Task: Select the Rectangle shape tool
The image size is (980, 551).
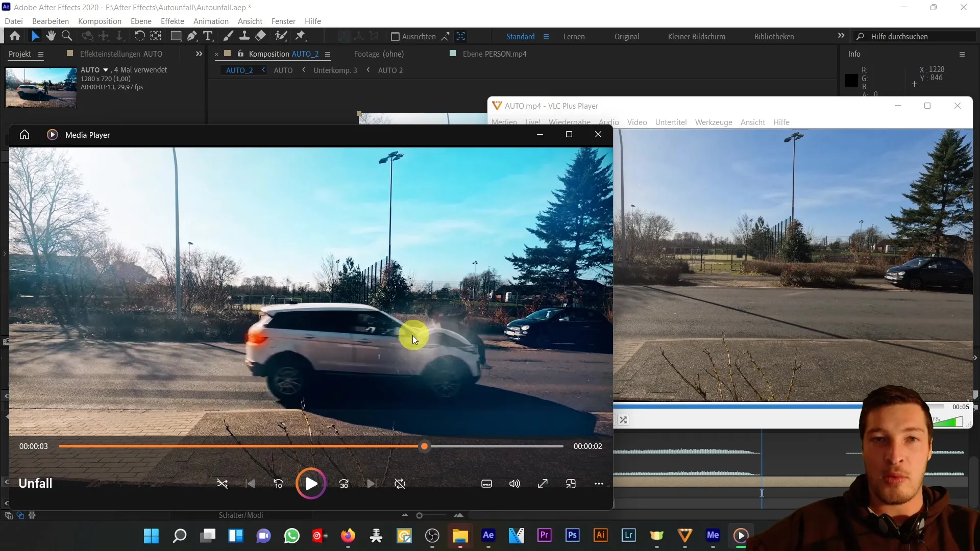Action: coord(176,36)
